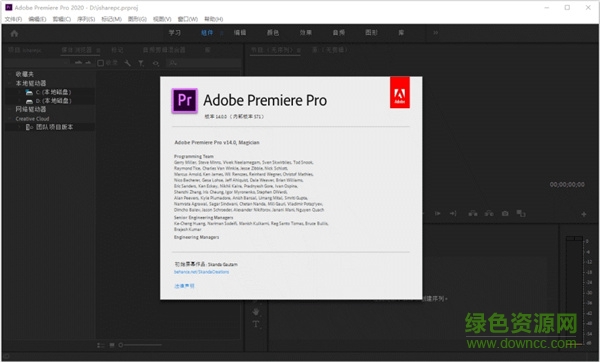The height and width of the screenshot is (362, 600).
Task: Switch Media Browser to list view
Action: (101, 345)
